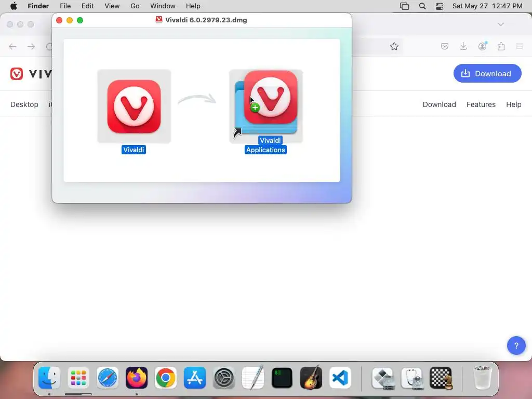
Task: Click the blue Download button on Vivaldi page
Action: pos(487,73)
